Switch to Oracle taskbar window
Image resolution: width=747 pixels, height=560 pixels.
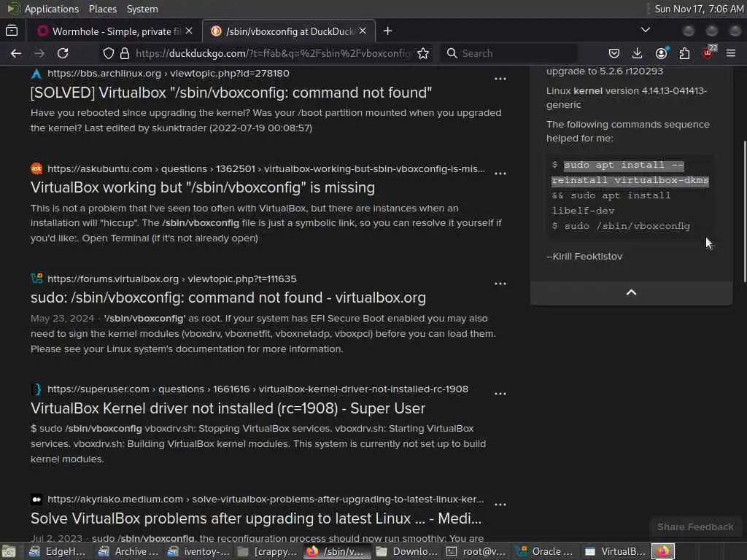[x=545, y=551]
